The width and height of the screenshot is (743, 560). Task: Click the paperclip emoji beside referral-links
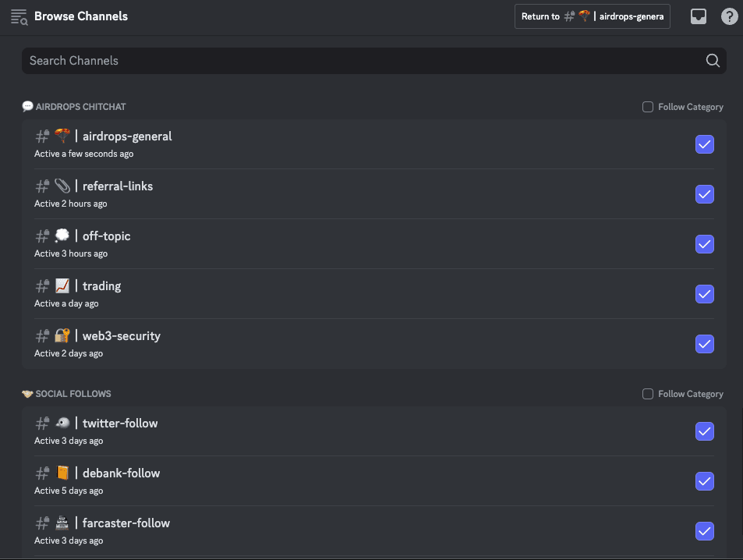tap(62, 186)
